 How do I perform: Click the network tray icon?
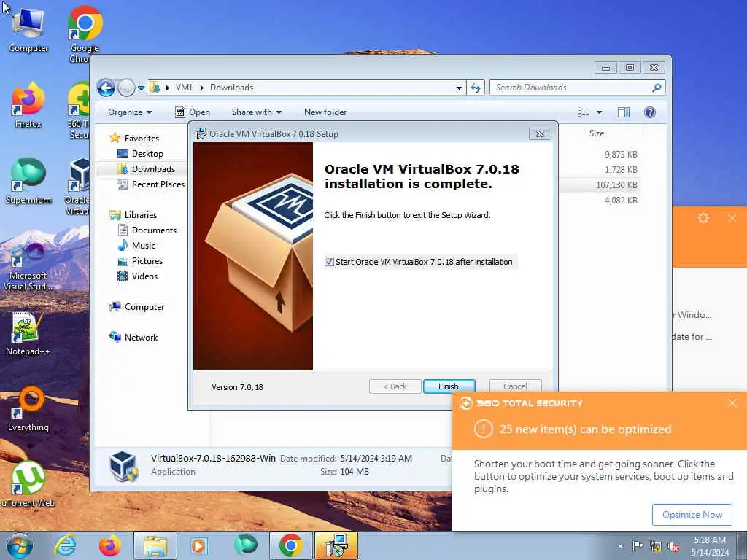656,546
